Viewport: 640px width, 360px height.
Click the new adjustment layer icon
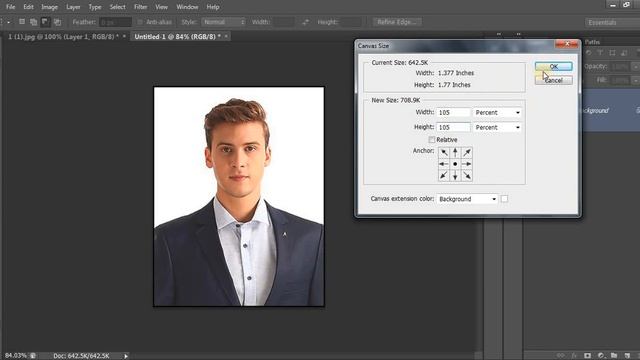[601, 356]
